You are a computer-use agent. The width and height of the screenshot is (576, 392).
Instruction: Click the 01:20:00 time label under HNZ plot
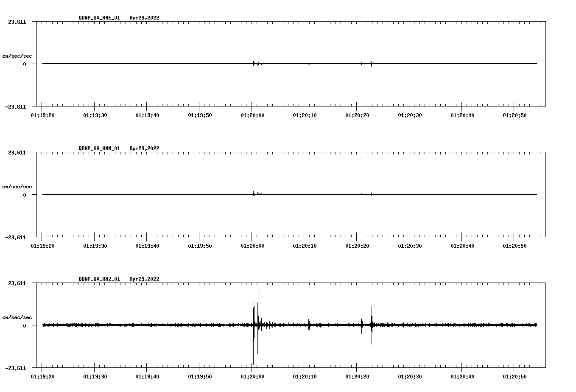coord(252,376)
